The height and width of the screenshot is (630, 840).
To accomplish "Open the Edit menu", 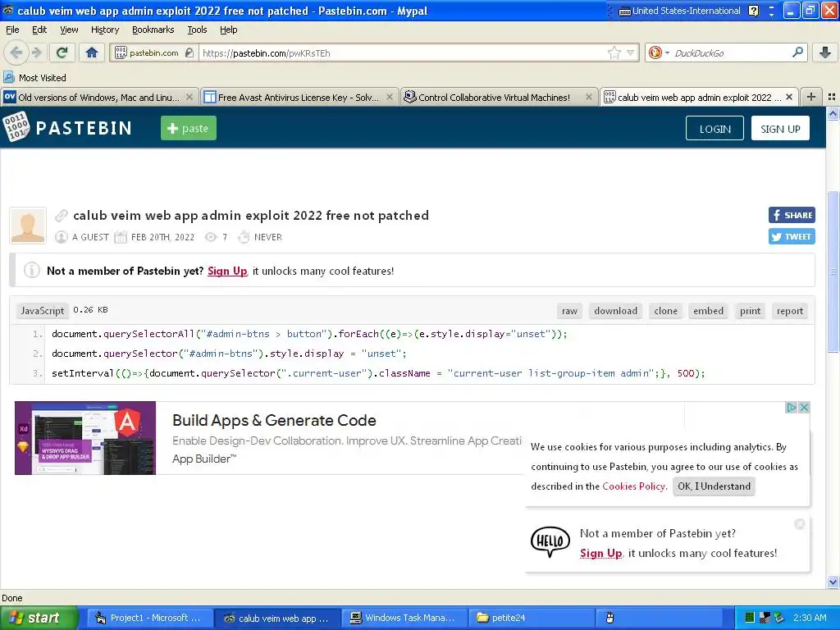I will (x=39, y=30).
